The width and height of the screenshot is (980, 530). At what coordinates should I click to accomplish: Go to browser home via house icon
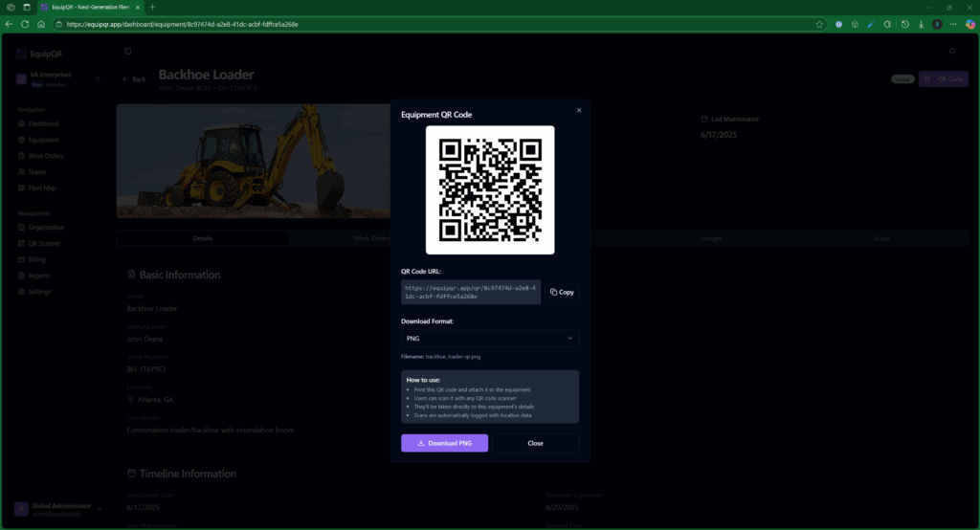coord(41,24)
